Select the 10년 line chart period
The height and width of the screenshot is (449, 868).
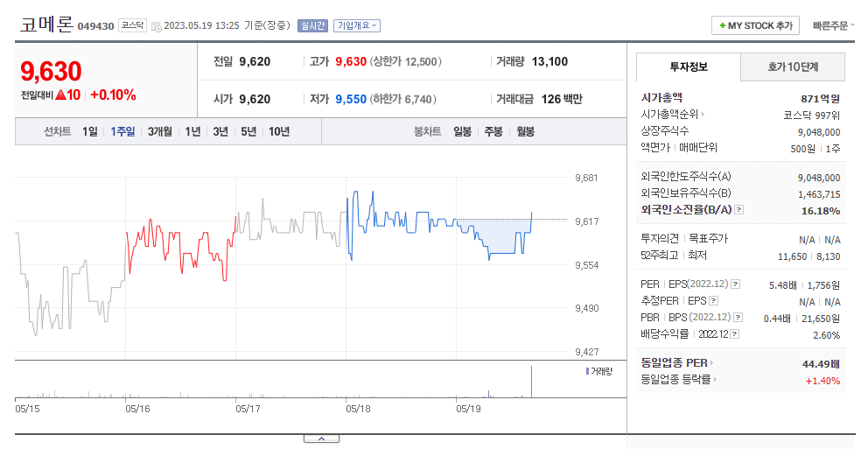click(x=279, y=132)
